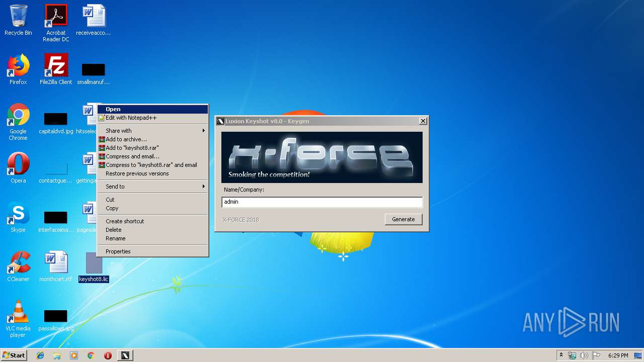Choose Rename in the context menu
Image resolution: width=644 pixels, height=362 pixels.
click(x=153, y=238)
